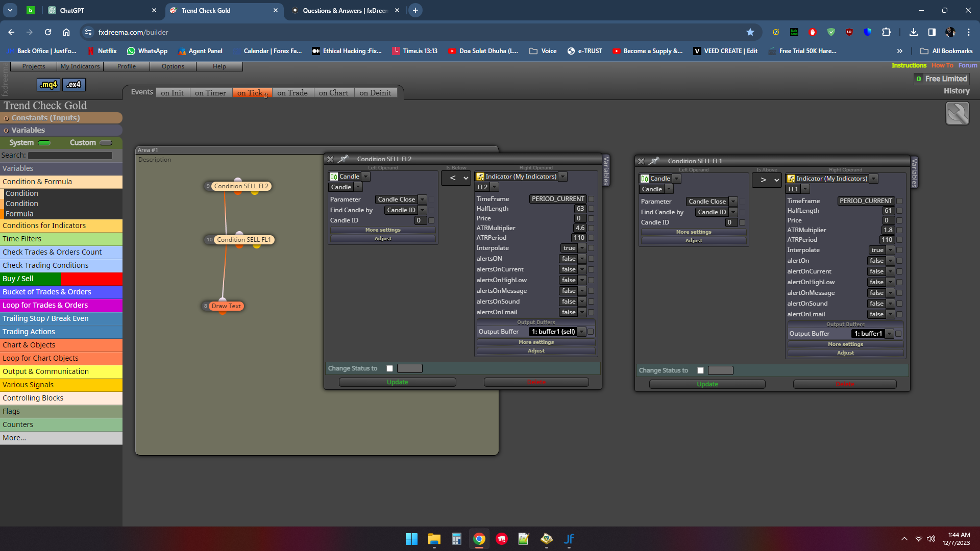Viewport: 980px width, 551px height.
Task: Click the status color box in FL2 dialog
Action: (409, 368)
